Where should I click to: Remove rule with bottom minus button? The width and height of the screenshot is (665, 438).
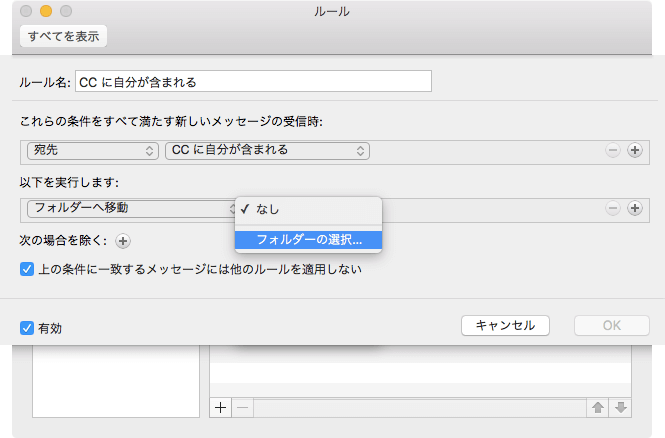click(243, 408)
